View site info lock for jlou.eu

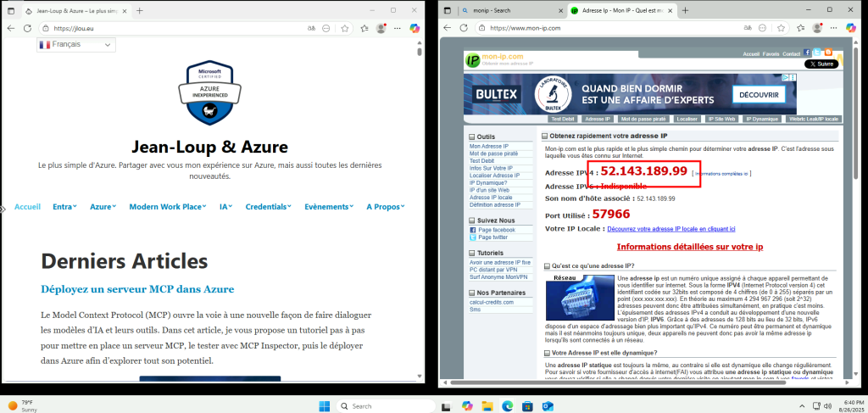pos(47,28)
